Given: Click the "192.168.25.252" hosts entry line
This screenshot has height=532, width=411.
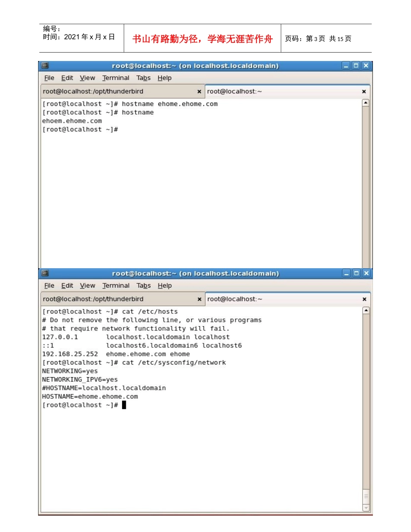Looking at the screenshot, I should click(x=116, y=354).
